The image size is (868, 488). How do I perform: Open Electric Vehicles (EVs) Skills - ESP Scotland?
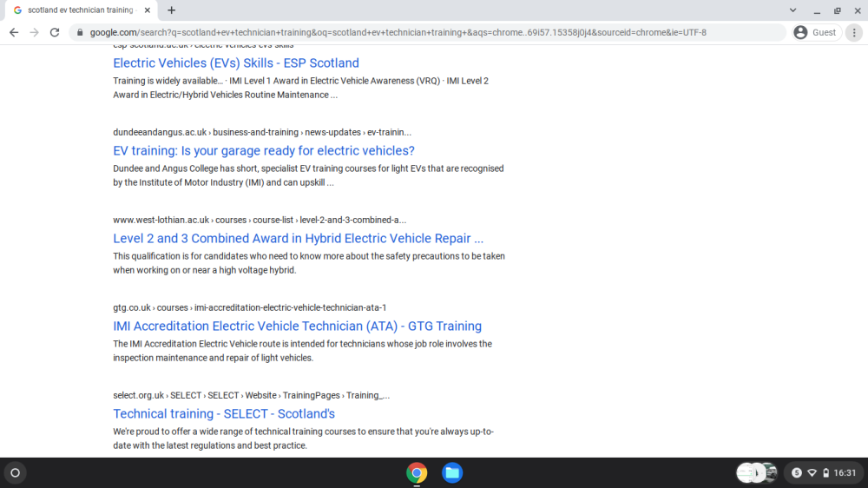[x=236, y=63]
